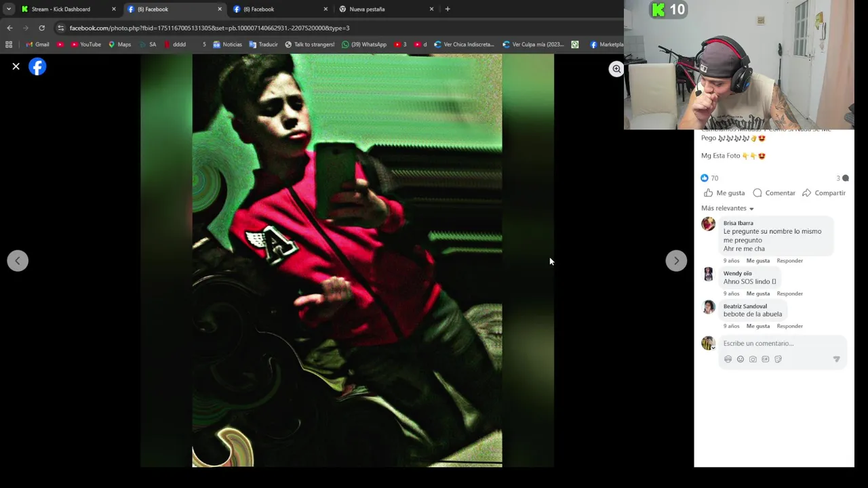Open the Maps bookmark

pos(119,45)
